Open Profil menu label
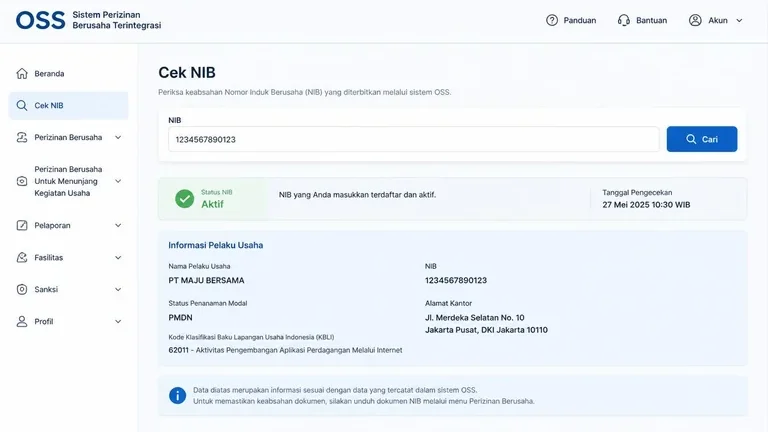The width and height of the screenshot is (768, 432). point(44,321)
